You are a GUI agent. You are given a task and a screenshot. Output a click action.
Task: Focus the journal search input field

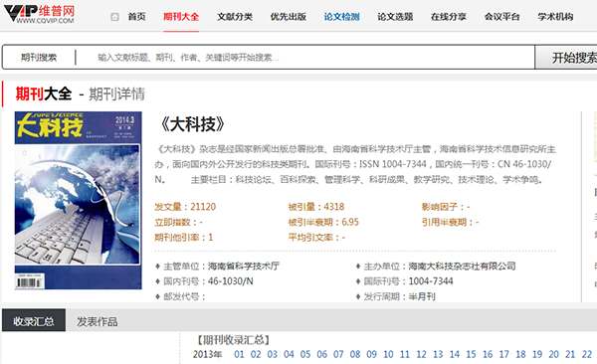coord(304,58)
